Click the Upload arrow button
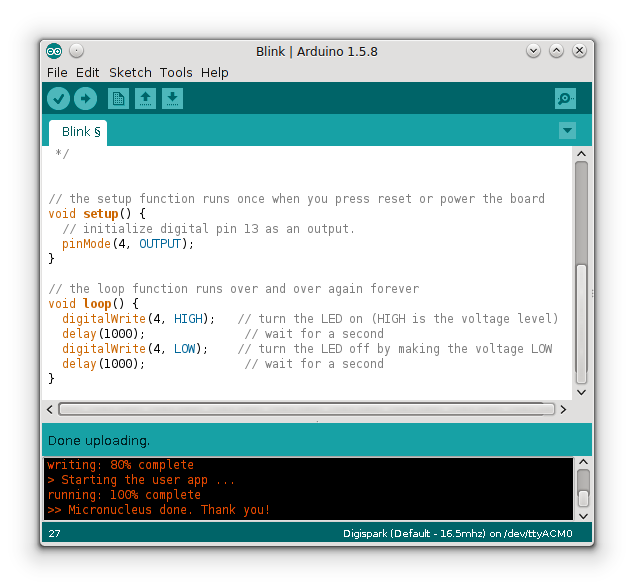The height and width of the screenshot is (586, 634). [85, 99]
